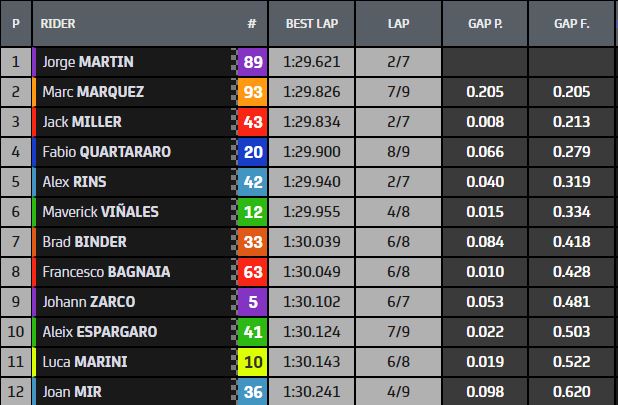Sort by the BEST LAP column header
The image size is (618, 405).
tap(313, 22)
